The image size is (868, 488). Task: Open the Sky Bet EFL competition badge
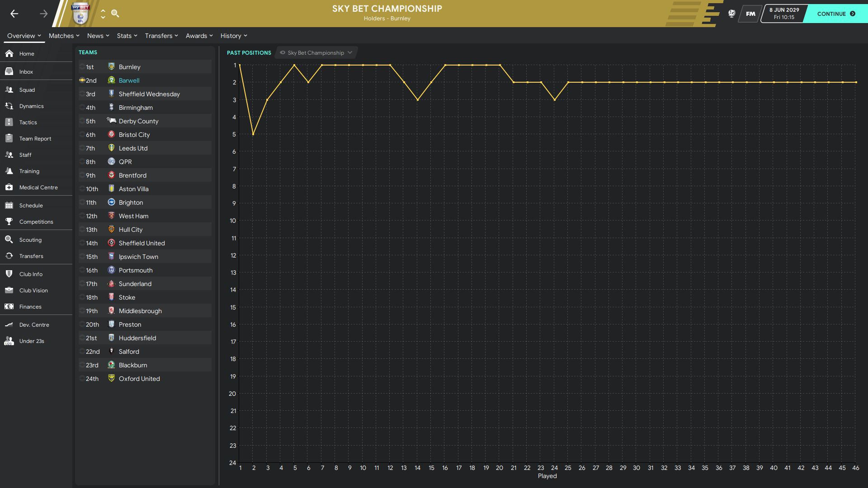click(80, 14)
